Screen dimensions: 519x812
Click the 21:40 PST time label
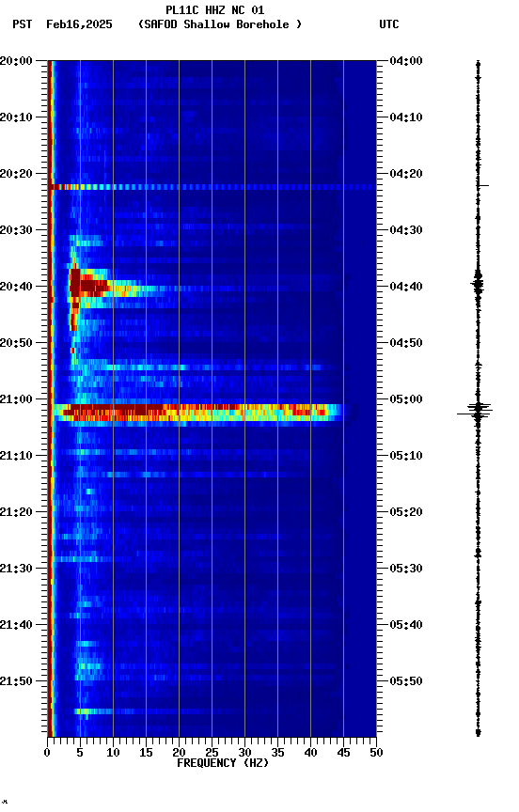tap(16, 625)
